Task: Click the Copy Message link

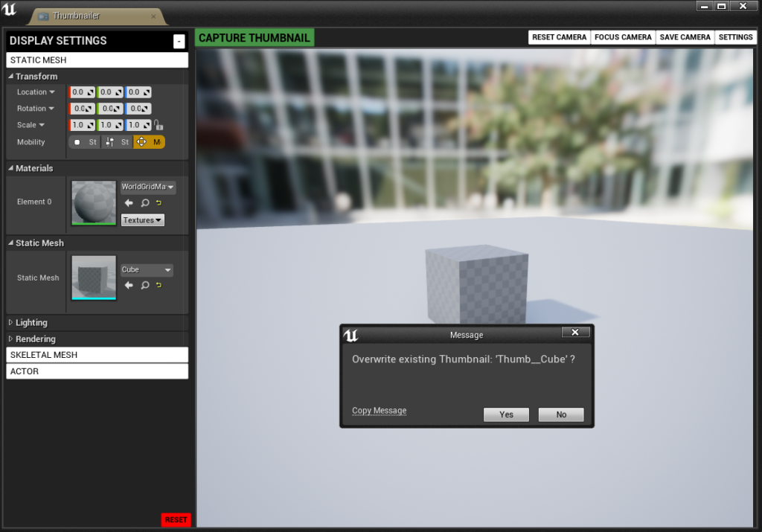Action: [x=379, y=411]
